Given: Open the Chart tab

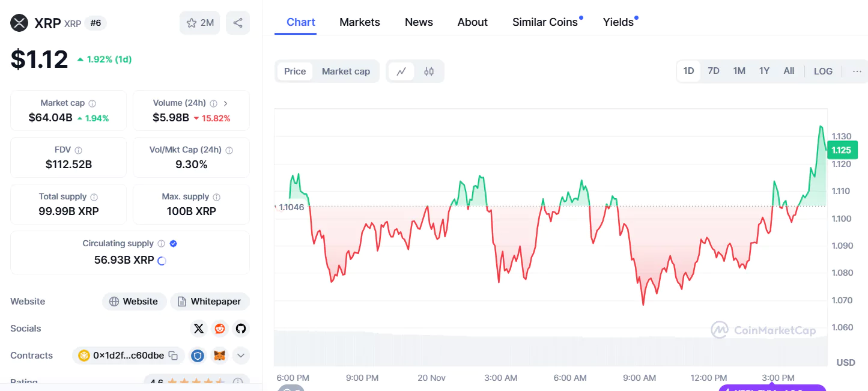Looking at the screenshot, I should click(301, 22).
